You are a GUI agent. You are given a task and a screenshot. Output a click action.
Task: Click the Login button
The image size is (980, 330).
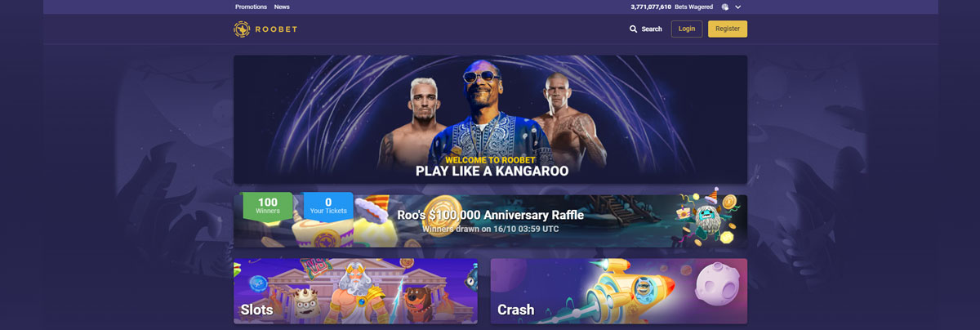(x=687, y=29)
